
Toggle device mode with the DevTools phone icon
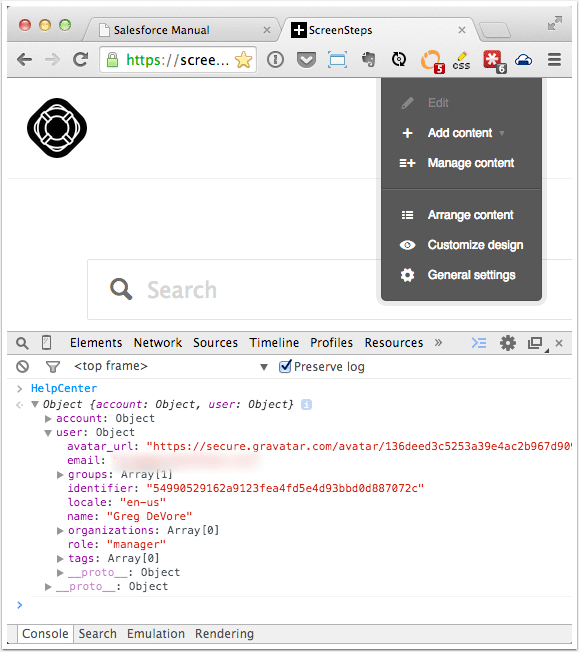[x=47, y=343]
